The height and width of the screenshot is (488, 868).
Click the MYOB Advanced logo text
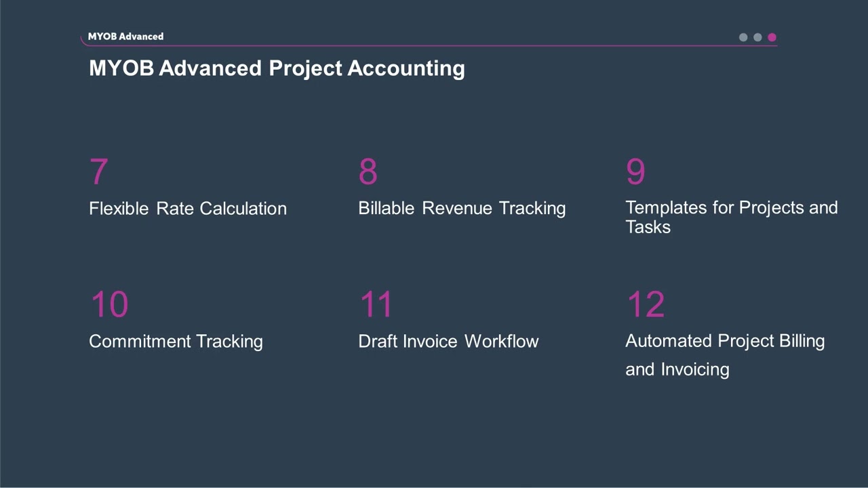click(x=125, y=37)
